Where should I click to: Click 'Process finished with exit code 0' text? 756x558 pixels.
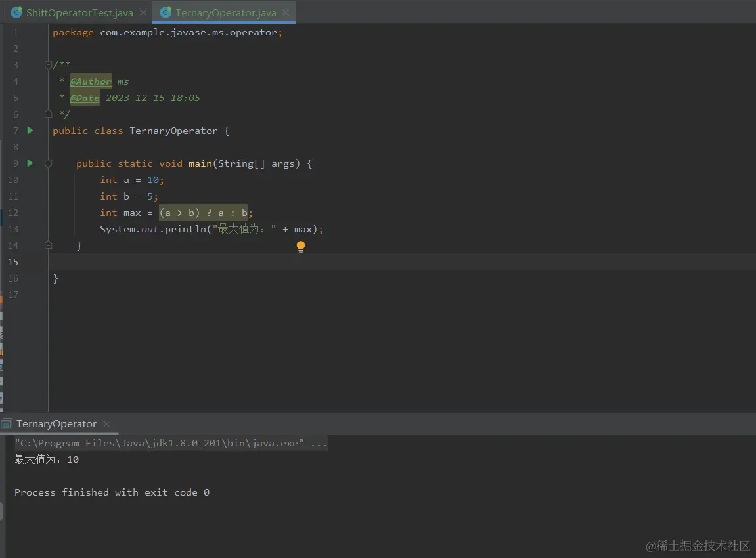coord(112,492)
